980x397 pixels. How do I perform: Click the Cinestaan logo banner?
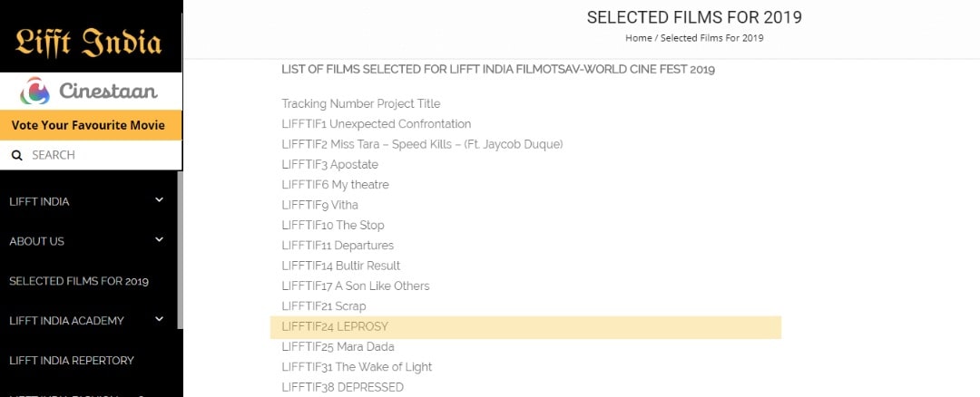coord(90,91)
